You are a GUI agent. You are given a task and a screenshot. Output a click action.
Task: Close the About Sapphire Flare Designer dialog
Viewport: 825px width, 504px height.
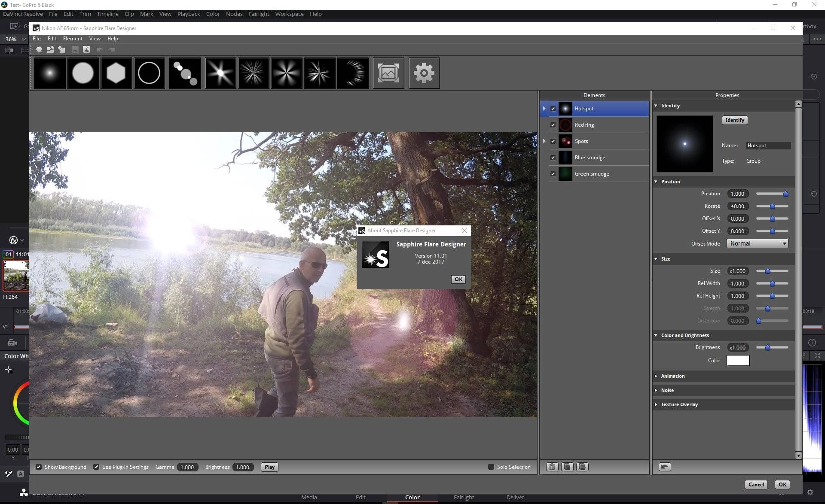click(x=464, y=231)
